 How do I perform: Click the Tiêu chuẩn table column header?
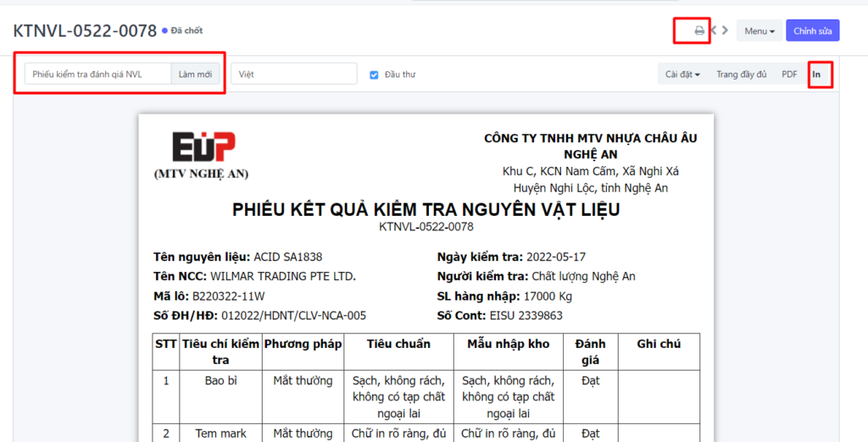click(398, 344)
